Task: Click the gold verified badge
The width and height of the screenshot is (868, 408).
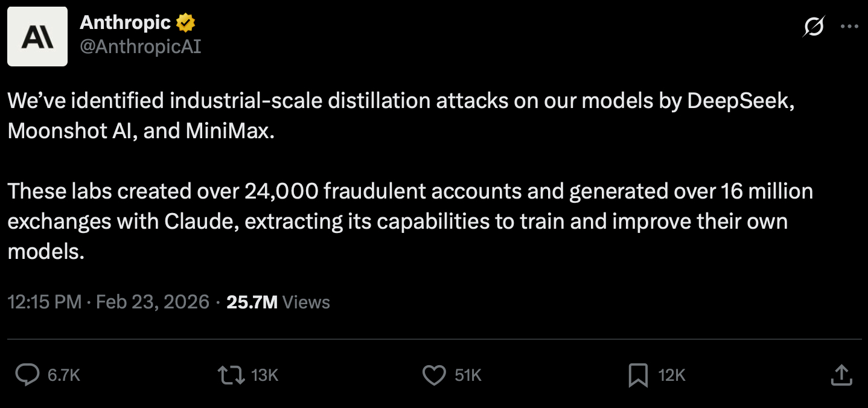Action: tap(185, 24)
